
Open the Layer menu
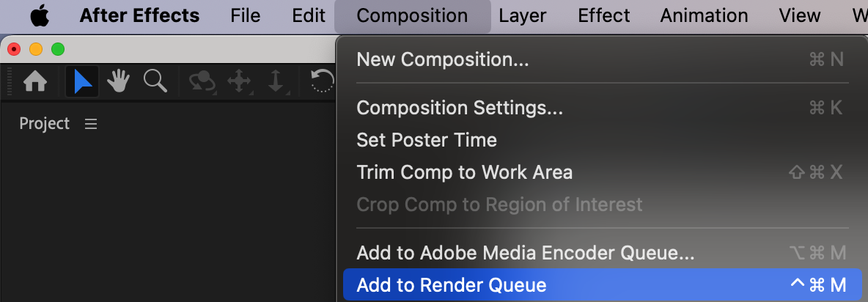(523, 15)
